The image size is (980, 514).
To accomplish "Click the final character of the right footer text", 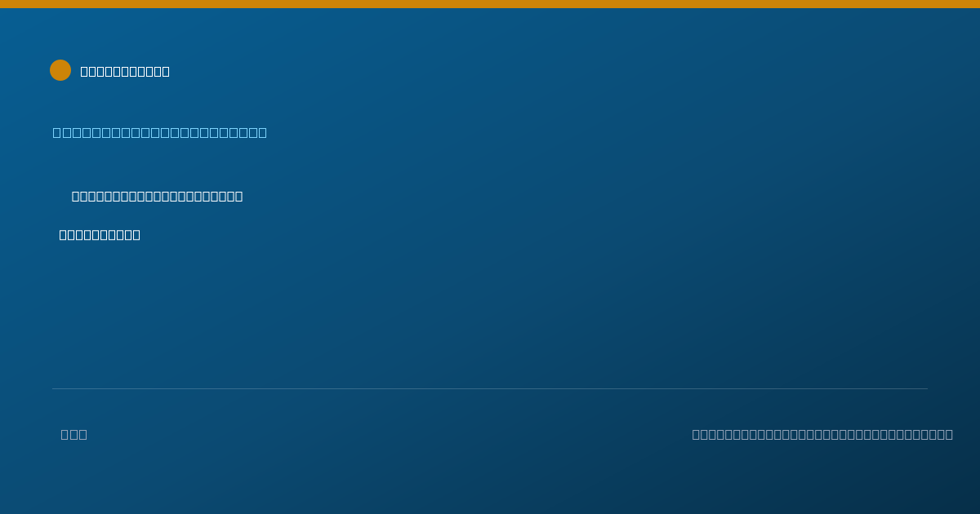I will [x=948, y=434].
